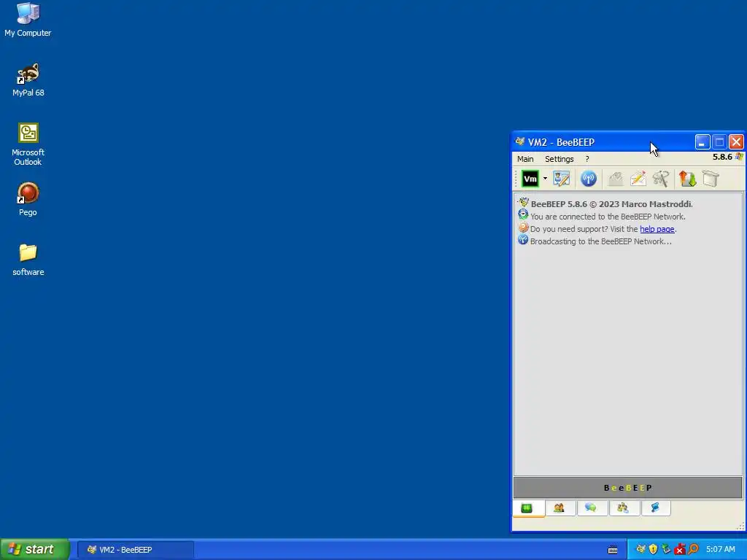Click the box-shaped icon at the toolbar's right end
This screenshot has width=747, height=560.
(x=711, y=179)
